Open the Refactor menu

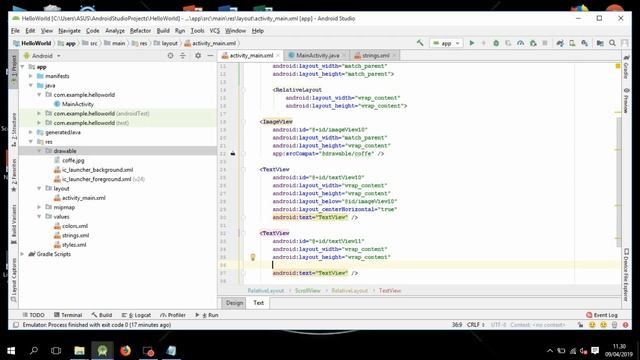tap(140, 31)
